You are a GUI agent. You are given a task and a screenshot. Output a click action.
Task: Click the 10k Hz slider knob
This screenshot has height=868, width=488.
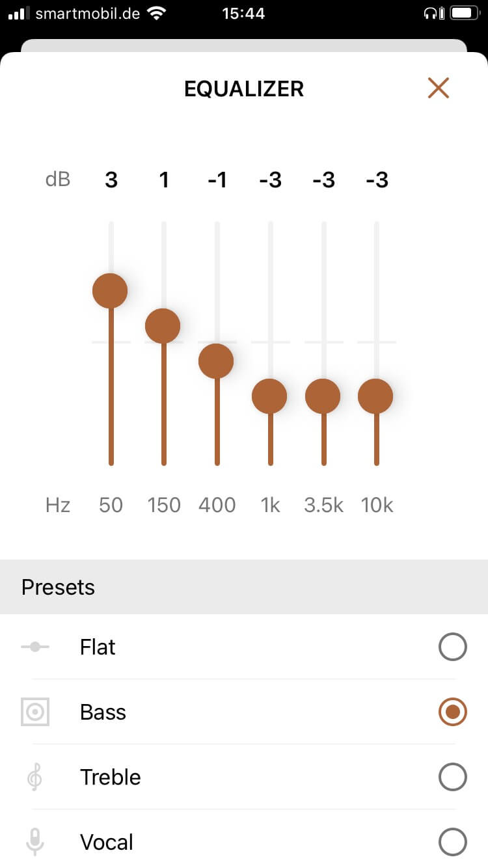[x=375, y=396]
